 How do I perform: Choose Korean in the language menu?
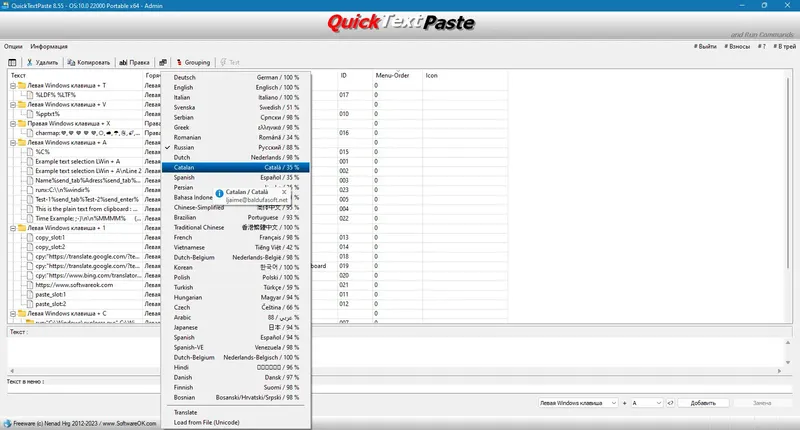click(236, 267)
